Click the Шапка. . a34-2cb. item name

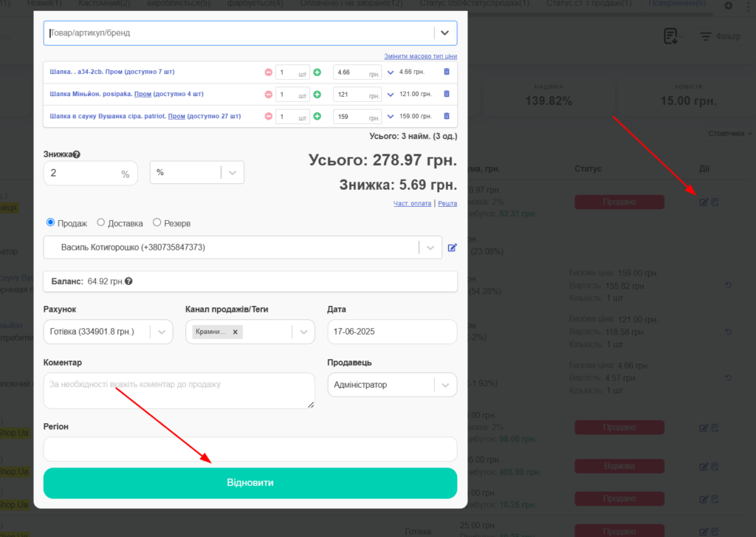click(112, 72)
